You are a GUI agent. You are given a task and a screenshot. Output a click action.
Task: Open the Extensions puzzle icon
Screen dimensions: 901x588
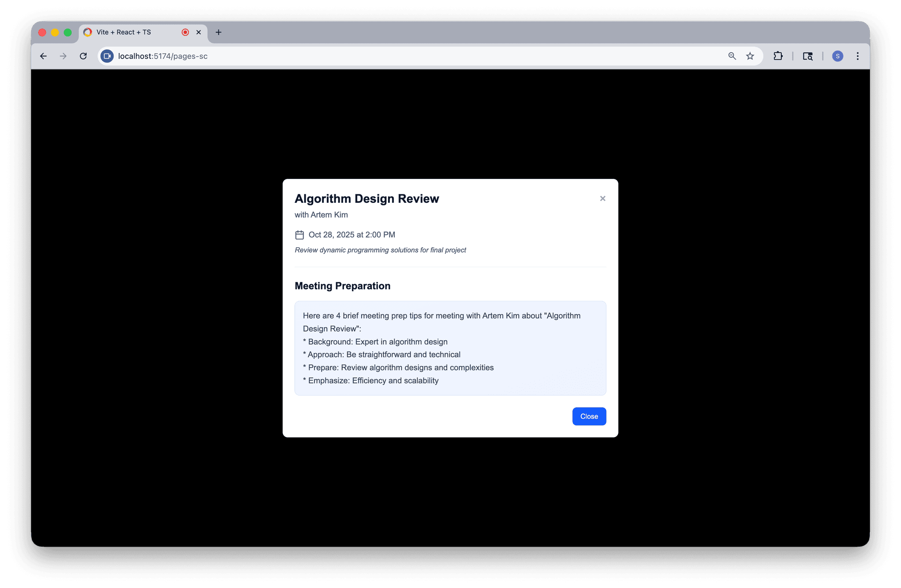pos(778,56)
